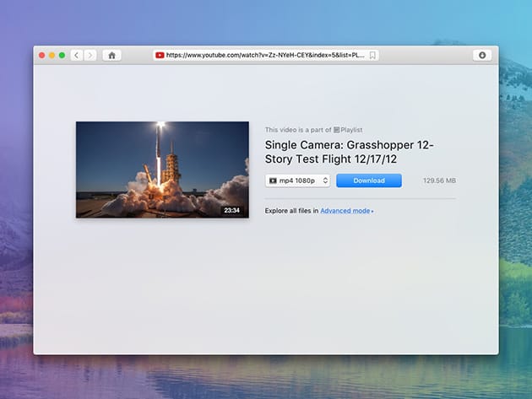Click the YouTube logo in address bar
The height and width of the screenshot is (399, 532).
159,56
